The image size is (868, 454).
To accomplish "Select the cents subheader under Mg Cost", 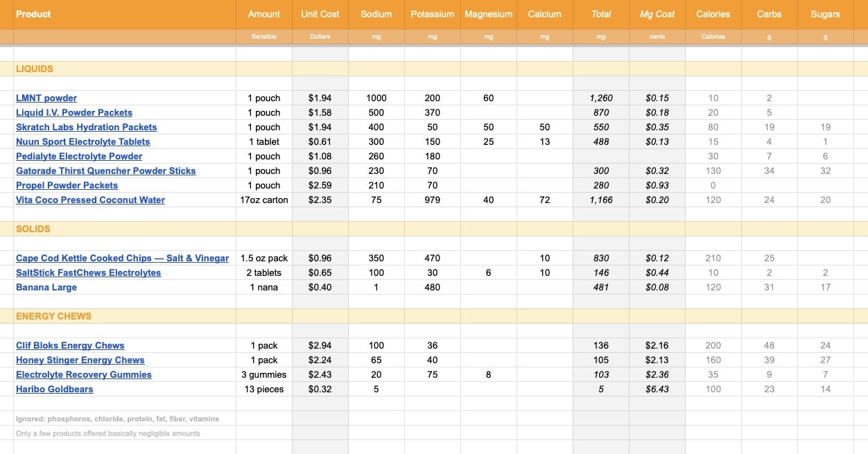I will pyautogui.click(x=657, y=37).
